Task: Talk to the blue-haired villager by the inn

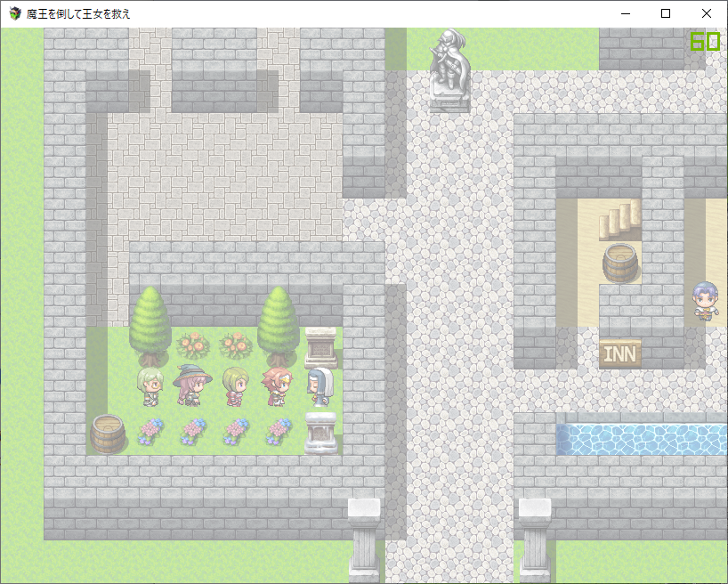Action: [706, 302]
